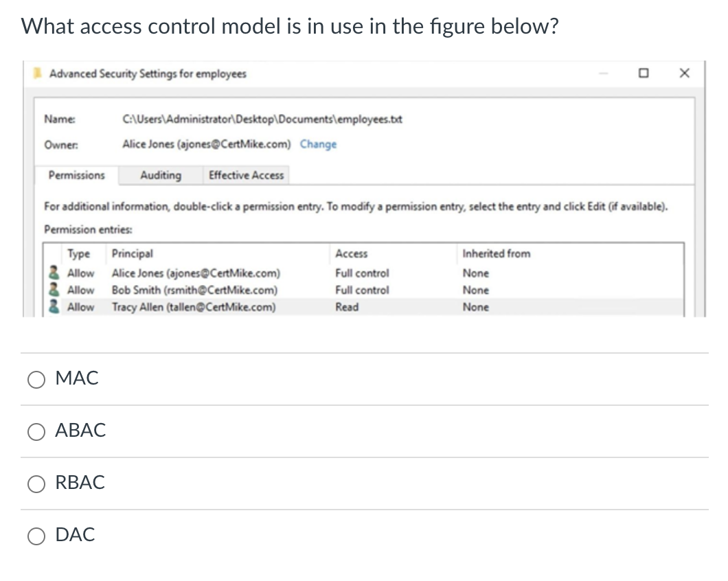Pick the DAC answer
The image size is (728, 581).
(36, 536)
